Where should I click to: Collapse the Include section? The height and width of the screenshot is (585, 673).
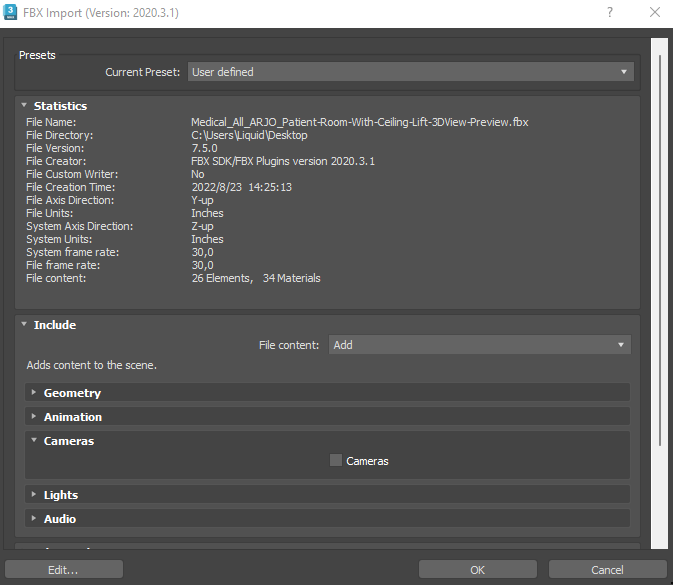pos(24,324)
